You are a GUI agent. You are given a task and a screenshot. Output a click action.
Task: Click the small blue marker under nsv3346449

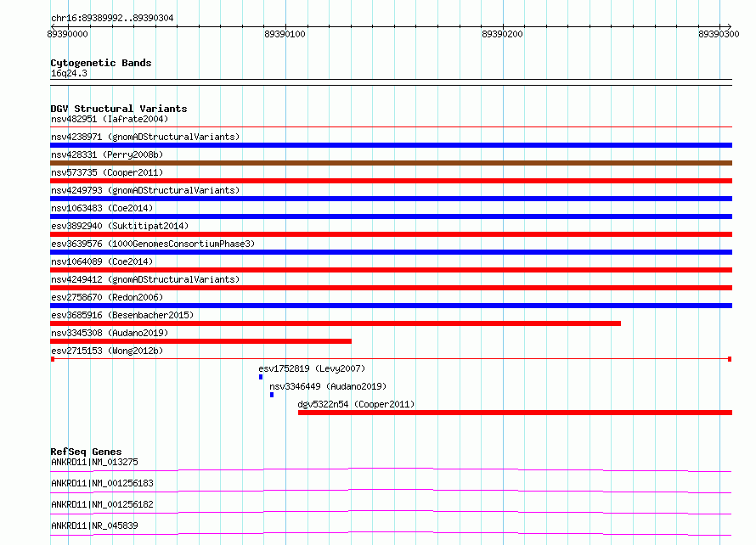272,395
